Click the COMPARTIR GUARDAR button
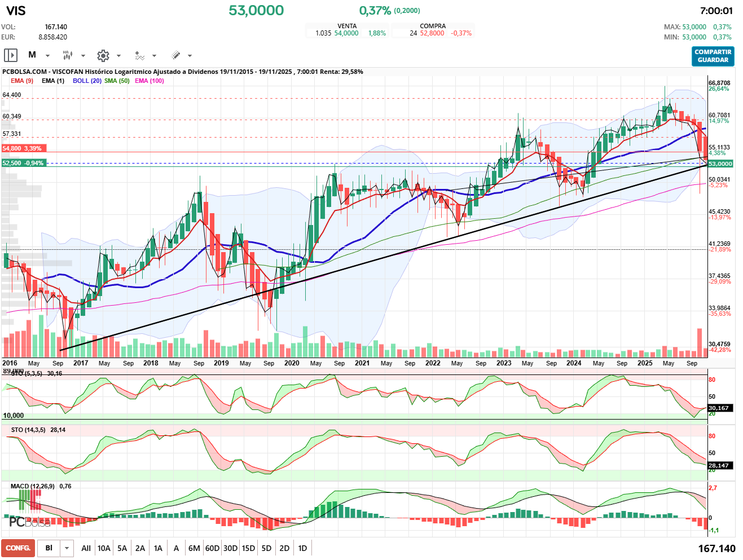 [x=713, y=56]
